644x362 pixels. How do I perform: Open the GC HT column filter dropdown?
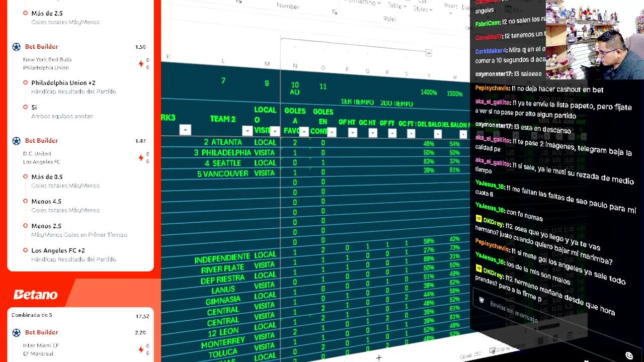tap(372, 133)
